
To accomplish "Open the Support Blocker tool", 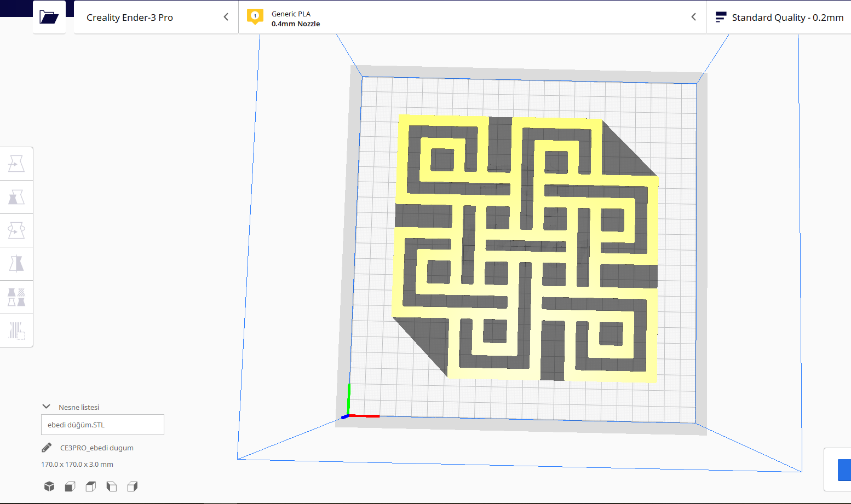I will (x=16, y=331).
